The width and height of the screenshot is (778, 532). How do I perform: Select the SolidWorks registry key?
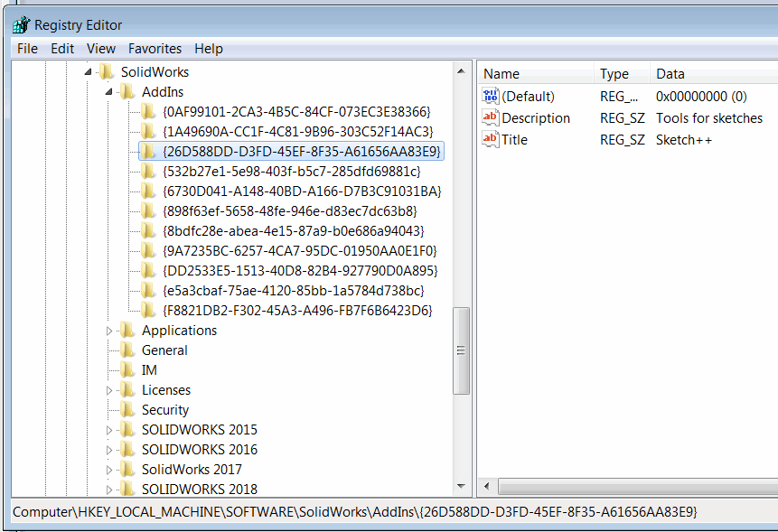click(x=155, y=72)
